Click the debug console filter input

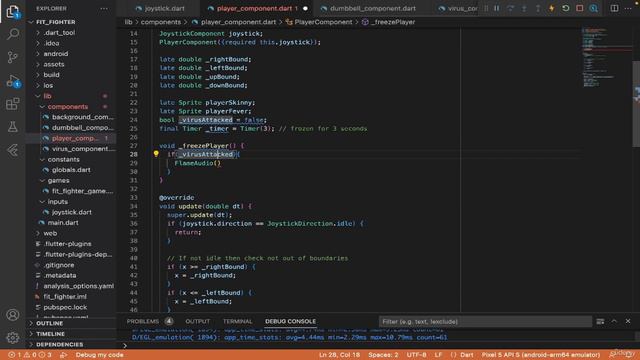[485, 322]
